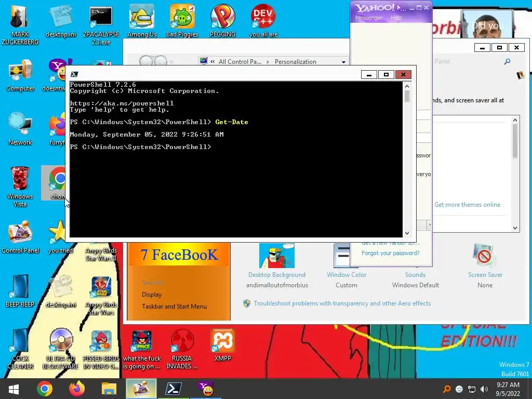Open the MARK ZUCKERBERG desktop icon

tap(20, 24)
